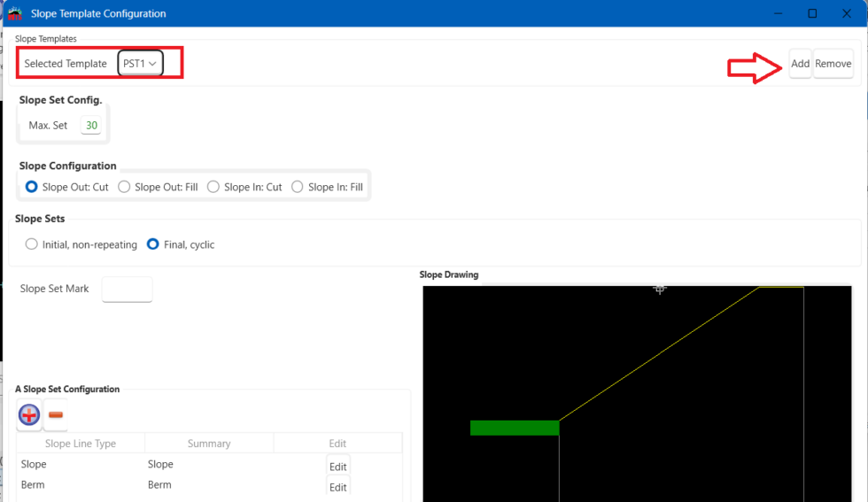Select the Slope Out: Cut option
This screenshot has height=502, width=868.
click(x=32, y=187)
